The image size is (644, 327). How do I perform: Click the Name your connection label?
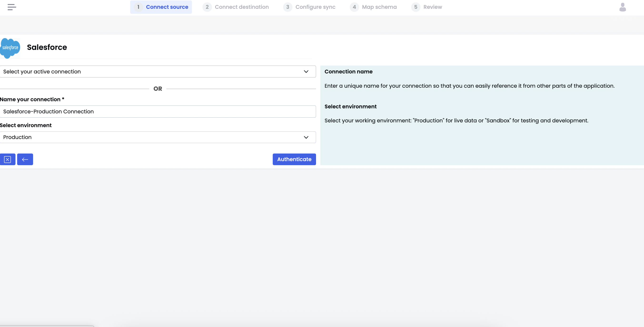click(x=32, y=99)
